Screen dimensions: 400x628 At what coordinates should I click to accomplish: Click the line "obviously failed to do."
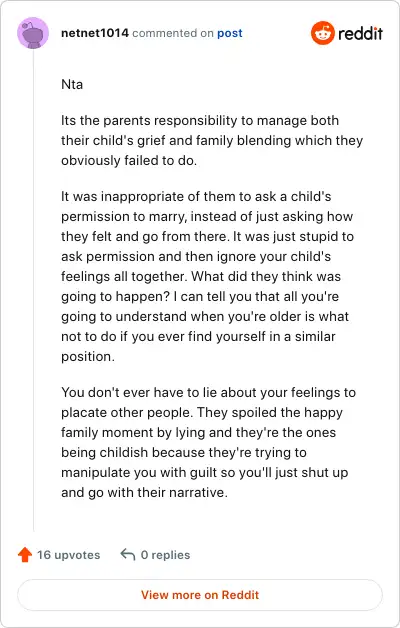[x=129, y=160]
